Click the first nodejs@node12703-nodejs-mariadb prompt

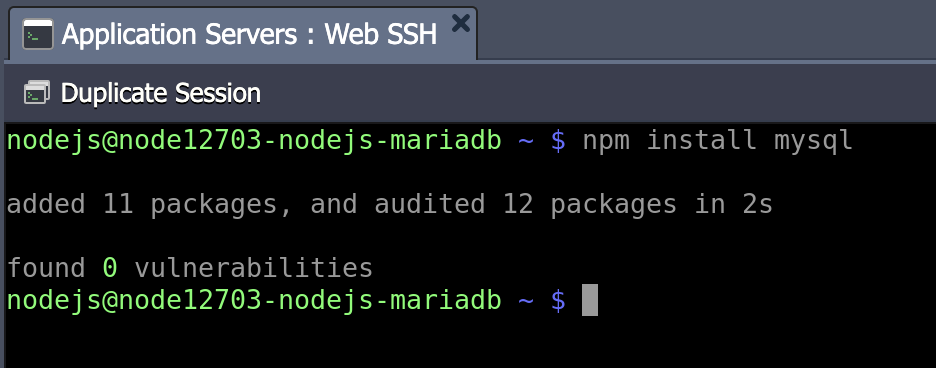pos(254,141)
